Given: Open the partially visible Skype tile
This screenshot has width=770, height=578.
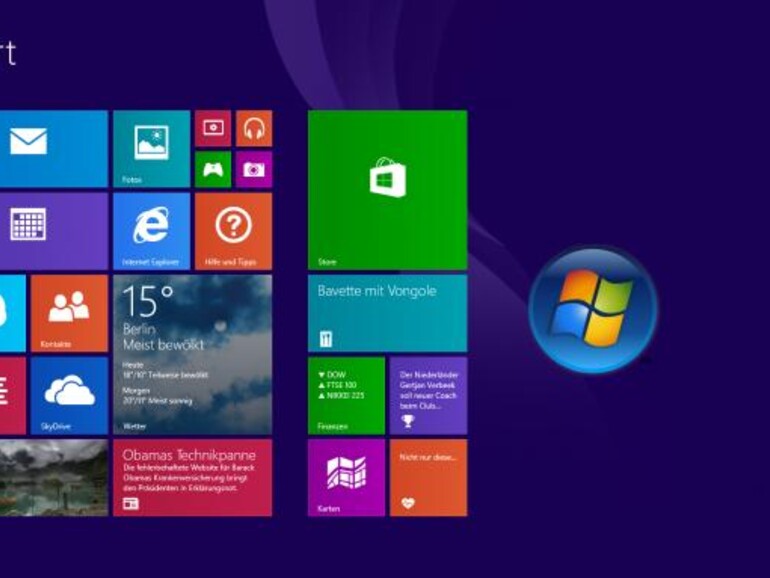Looking at the screenshot, I should point(13,313).
